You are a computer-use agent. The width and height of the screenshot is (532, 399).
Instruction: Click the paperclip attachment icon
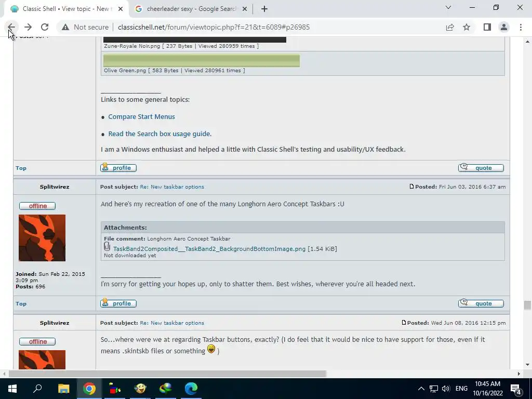pos(107,247)
